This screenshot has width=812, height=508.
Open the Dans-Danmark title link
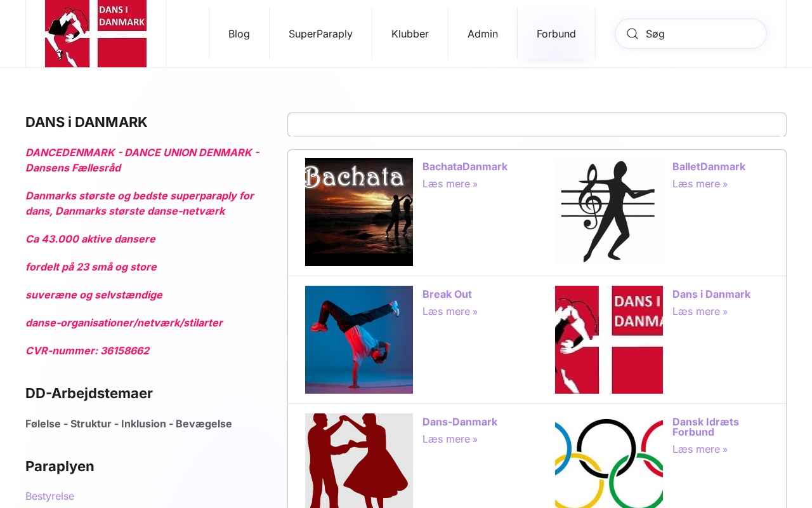pos(460,422)
